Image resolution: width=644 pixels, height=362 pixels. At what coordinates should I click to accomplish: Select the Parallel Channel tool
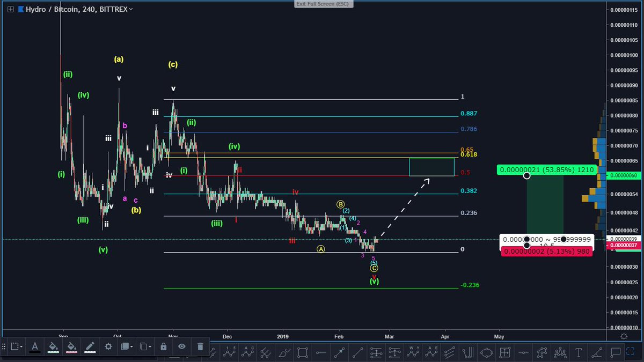[450, 352]
